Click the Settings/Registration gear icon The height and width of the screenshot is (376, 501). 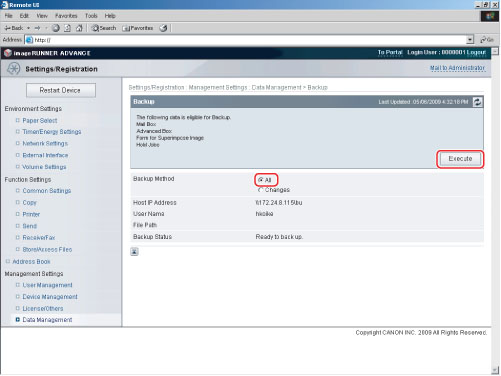point(14,69)
